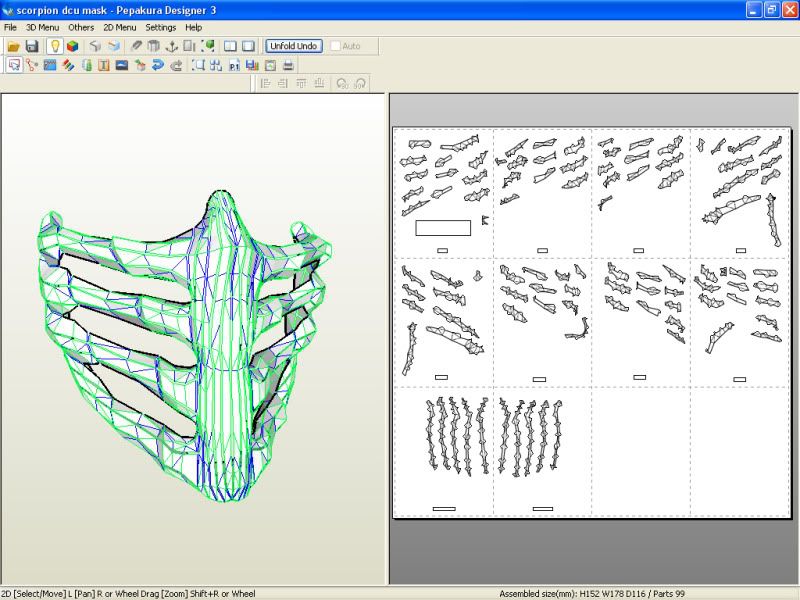Pick the red, green and blue color pencils icon
The image size is (800, 600).
click(68, 65)
